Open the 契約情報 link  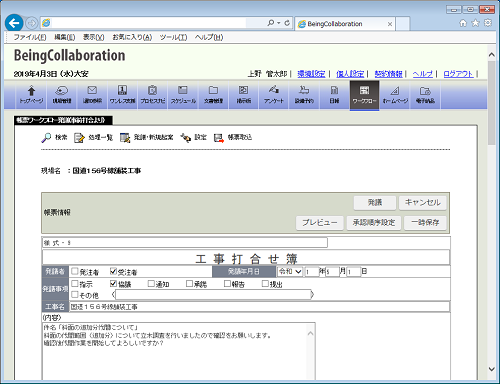coord(388,74)
